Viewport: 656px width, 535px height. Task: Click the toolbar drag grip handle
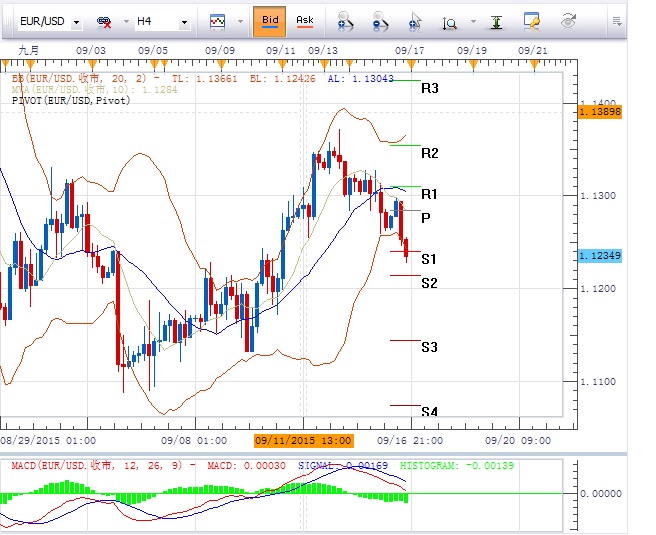[x=7, y=21]
